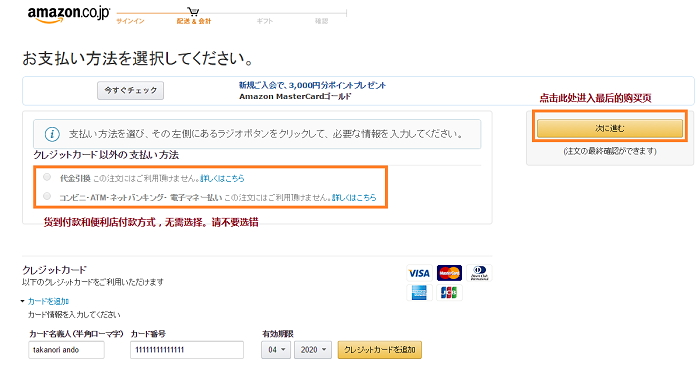Click the 配送 & 会計 progress step
Screen dimensions: 700x374
(x=194, y=21)
